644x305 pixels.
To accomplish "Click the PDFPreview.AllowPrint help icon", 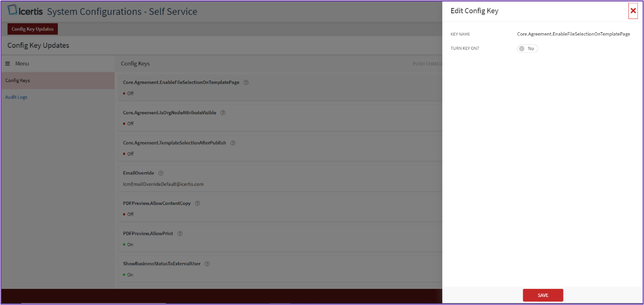I will (x=180, y=233).
